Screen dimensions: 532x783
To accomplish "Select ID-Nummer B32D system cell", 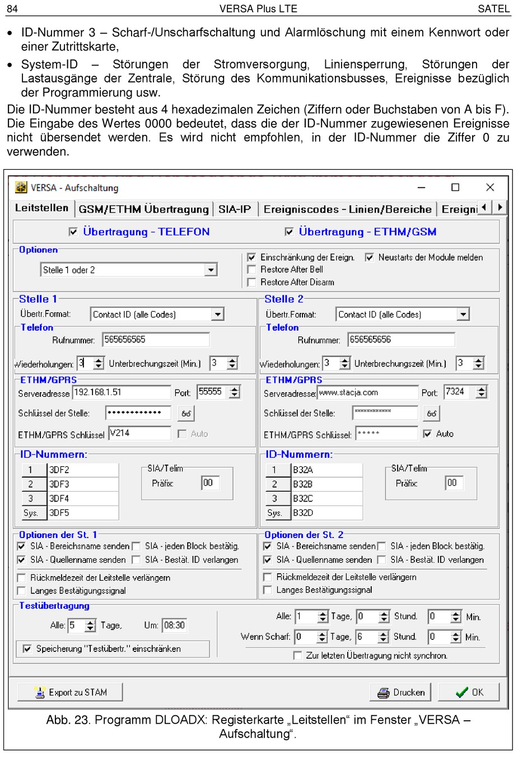I will point(327,513).
